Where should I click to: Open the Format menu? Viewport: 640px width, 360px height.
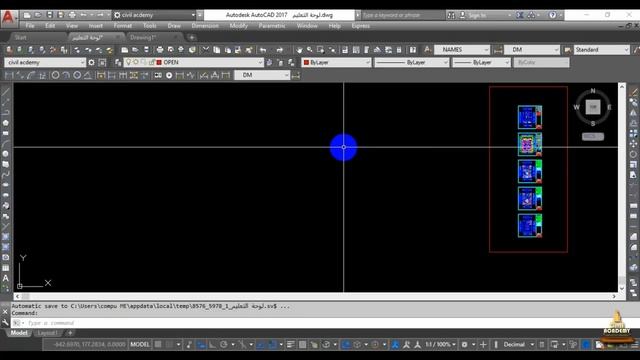(122, 26)
